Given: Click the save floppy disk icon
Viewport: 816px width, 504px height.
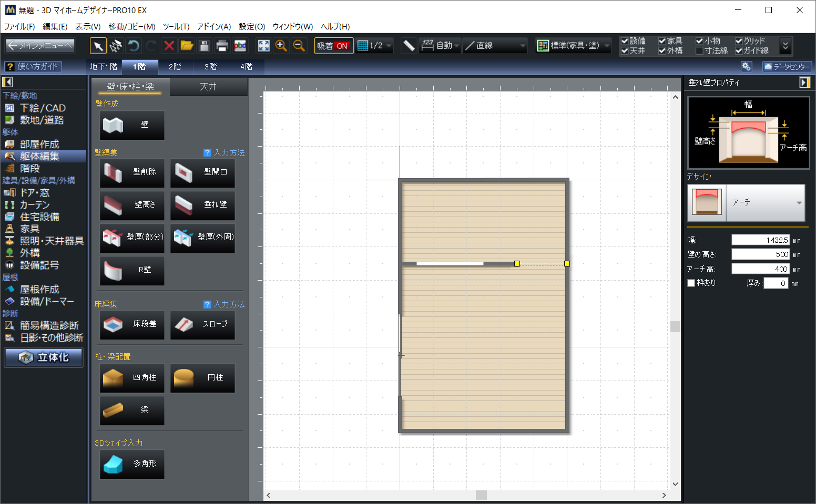Looking at the screenshot, I should click(205, 46).
